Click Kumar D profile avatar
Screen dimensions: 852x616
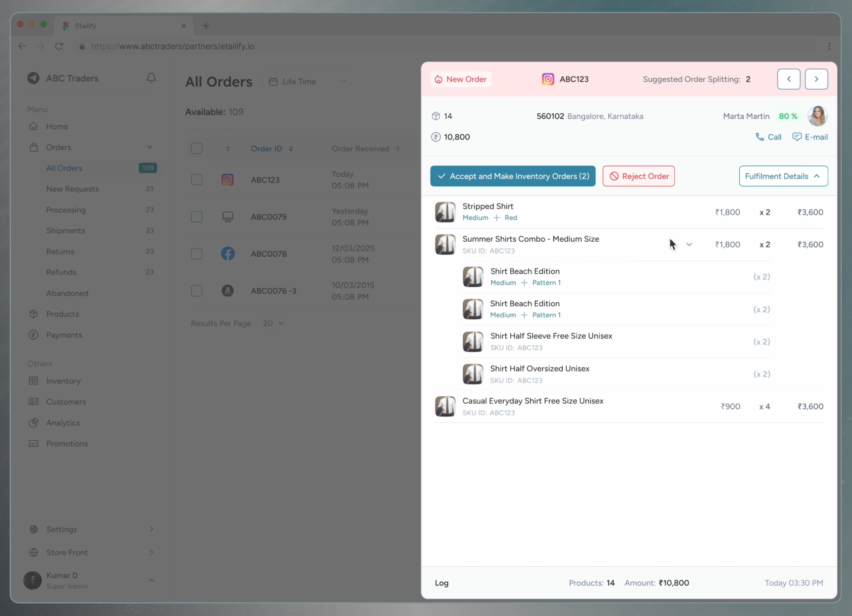[33, 580]
